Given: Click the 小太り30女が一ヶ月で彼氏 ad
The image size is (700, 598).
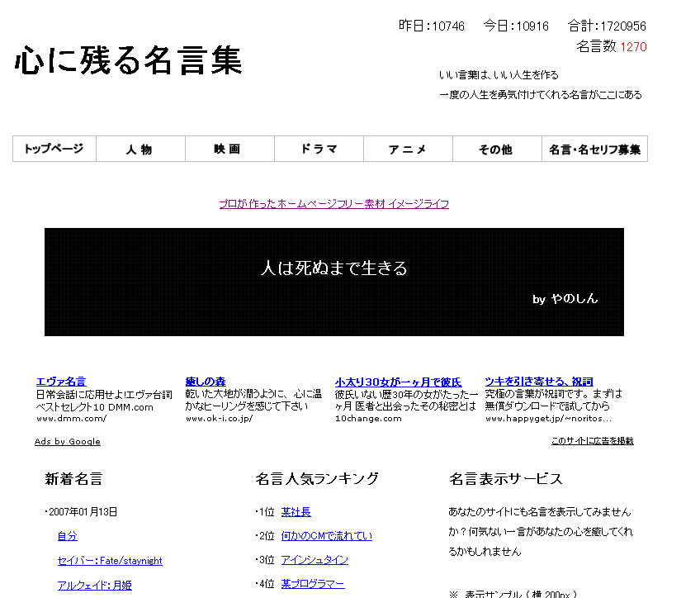Looking at the screenshot, I should pyautogui.click(x=398, y=382).
